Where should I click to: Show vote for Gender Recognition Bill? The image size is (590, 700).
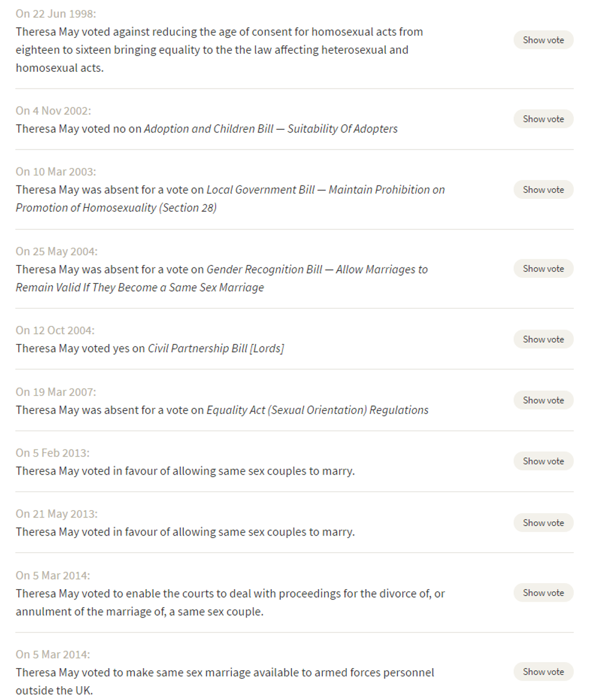[x=543, y=269]
